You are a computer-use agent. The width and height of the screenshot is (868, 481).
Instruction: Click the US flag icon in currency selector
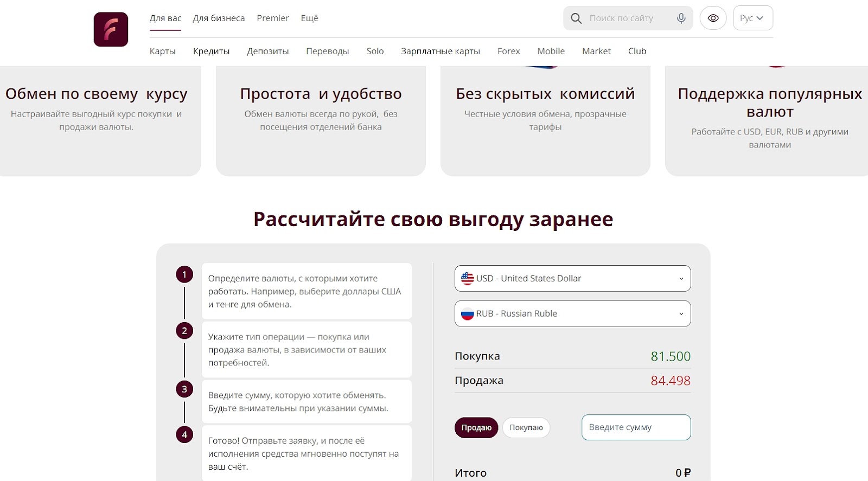[467, 279]
